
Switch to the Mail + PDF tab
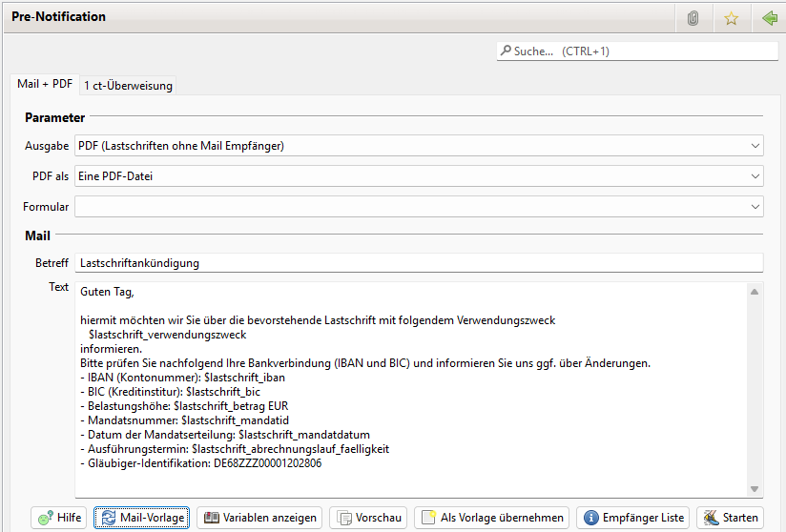coord(45,85)
